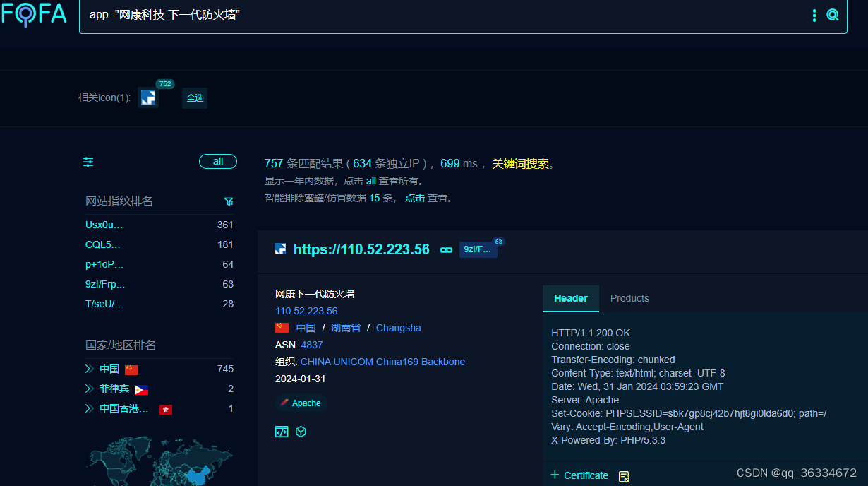Image resolution: width=868 pixels, height=486 pixels.
Task: Select the p+1oP... fingerprint row
Action: click(159, 264)
